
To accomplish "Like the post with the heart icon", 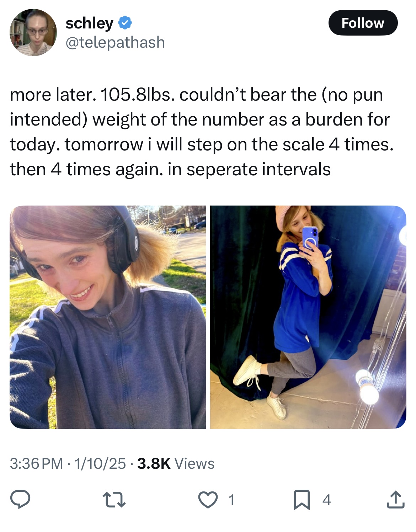I will [208, 500].
